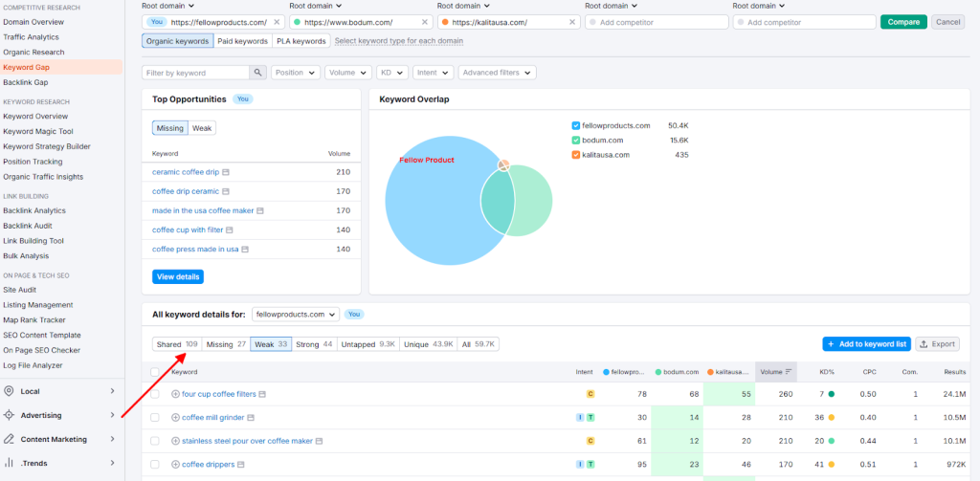Switch to the Untapped keywords tab
Image resolution: width=980 pixels, height=481 pixels.
[x=367, y=344]
